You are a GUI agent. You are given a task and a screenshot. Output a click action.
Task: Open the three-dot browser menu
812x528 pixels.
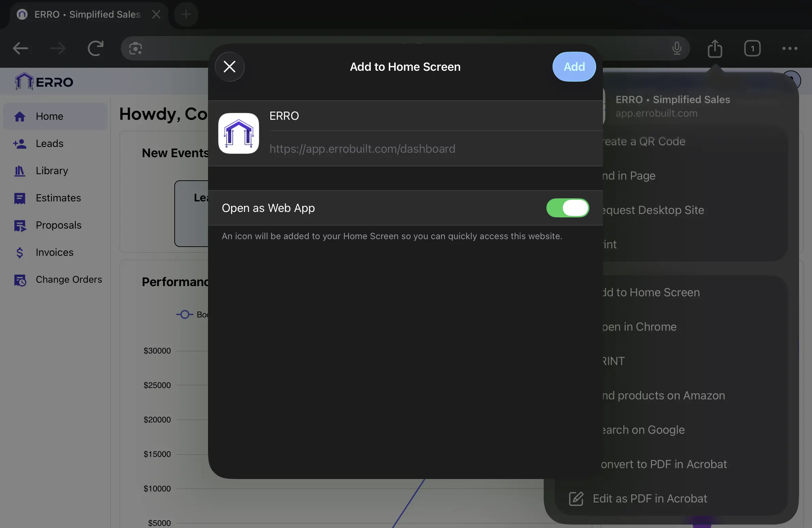(x=790, y=48)
